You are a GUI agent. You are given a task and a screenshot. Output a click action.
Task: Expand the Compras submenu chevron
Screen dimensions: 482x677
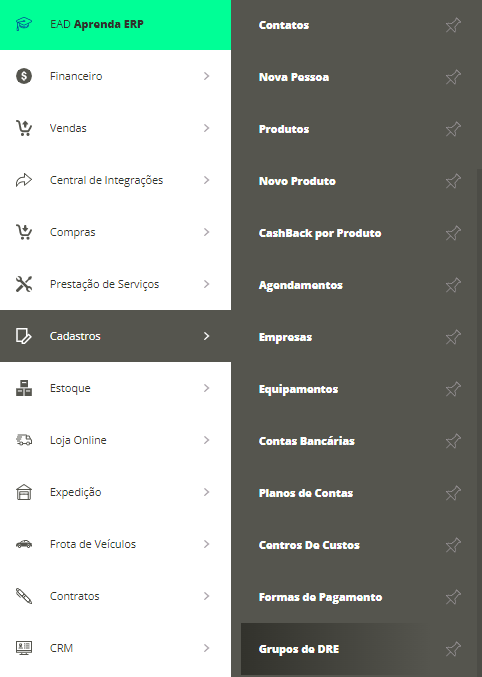pyautogui.click(x=206, y=232)
